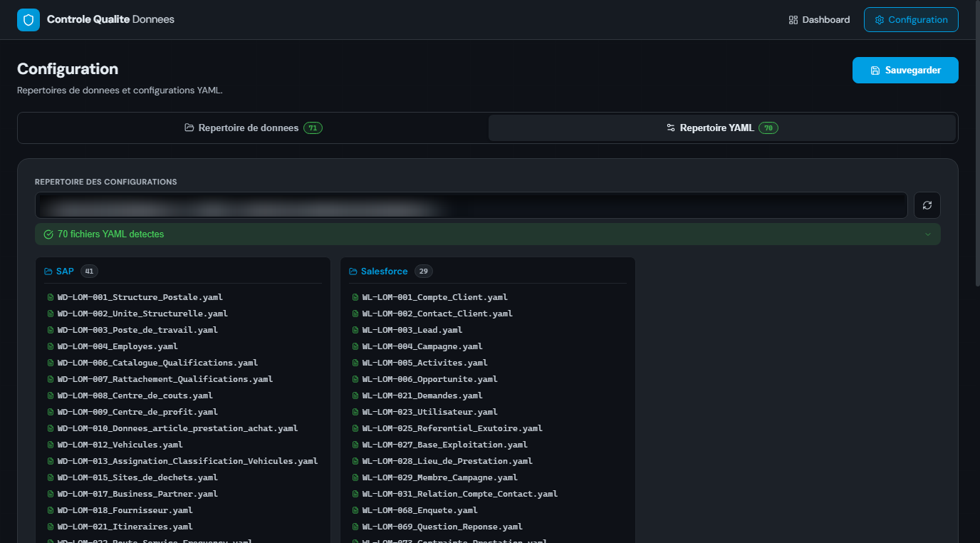Image resolution: width=980 pixels, height=543 pixels.
Task: Click the configurations directory path field
Action: (471, 205)
